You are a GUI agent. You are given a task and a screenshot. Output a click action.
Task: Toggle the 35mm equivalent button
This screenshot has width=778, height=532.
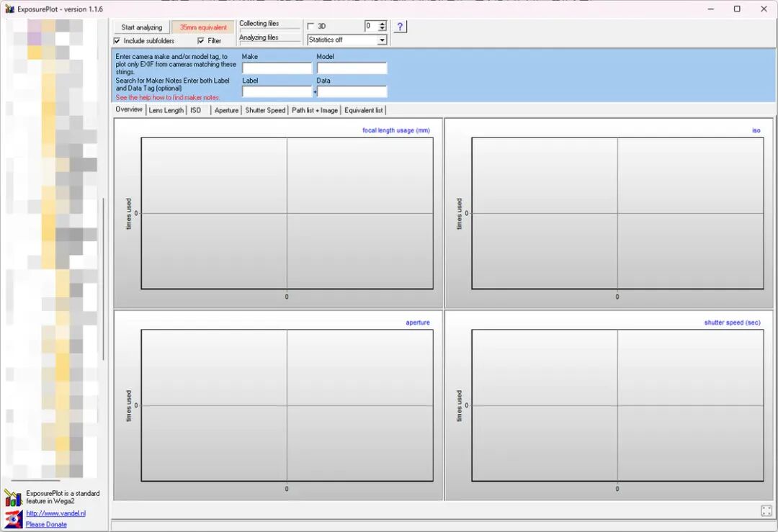(203, 27)
